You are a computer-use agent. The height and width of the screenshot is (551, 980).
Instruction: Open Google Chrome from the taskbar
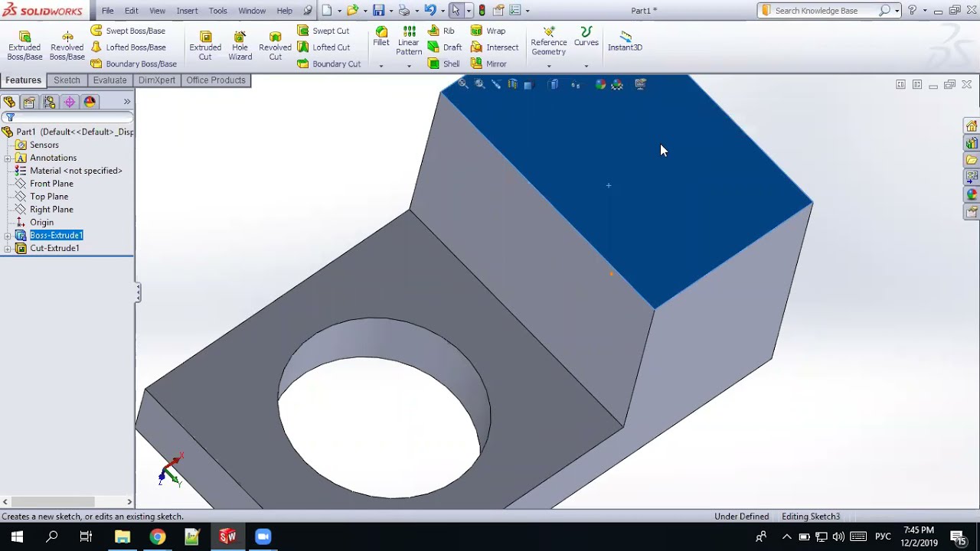[157, 536]
